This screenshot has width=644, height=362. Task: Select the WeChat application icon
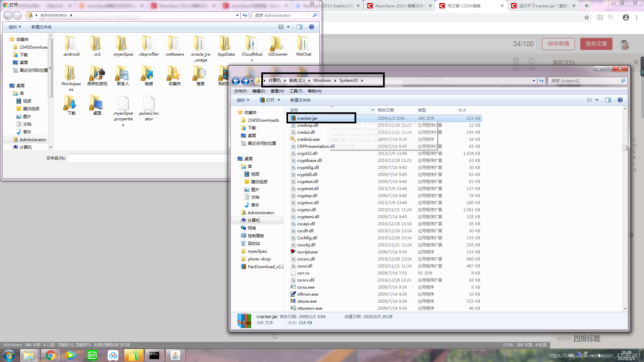pos(303,44)
